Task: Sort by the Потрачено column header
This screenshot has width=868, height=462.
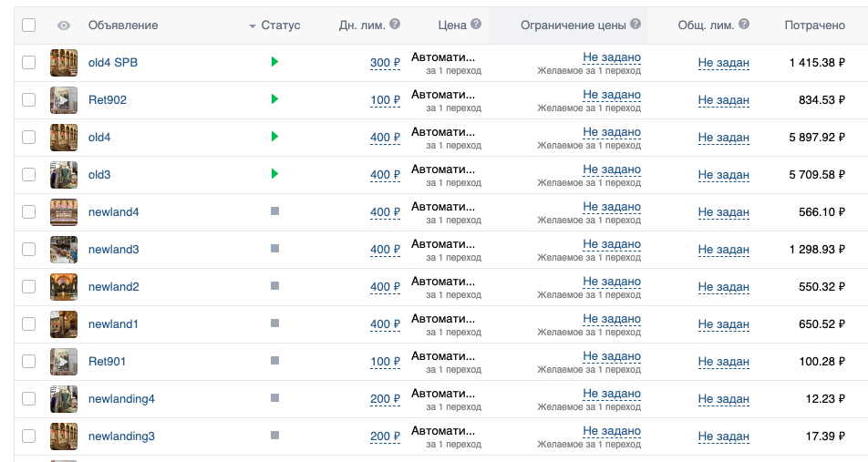Action: (x=814, y=26)
